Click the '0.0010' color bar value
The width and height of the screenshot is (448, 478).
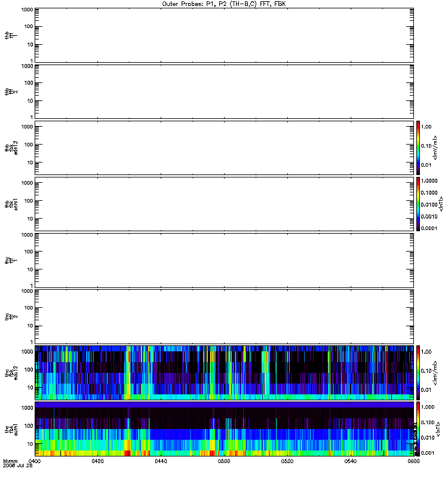(x=429, y=216)
